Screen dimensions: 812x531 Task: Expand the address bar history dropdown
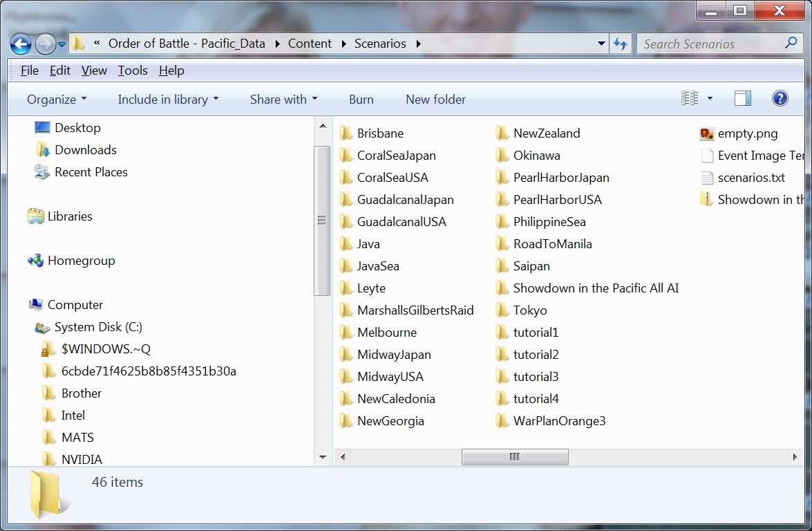click(601, 44)
